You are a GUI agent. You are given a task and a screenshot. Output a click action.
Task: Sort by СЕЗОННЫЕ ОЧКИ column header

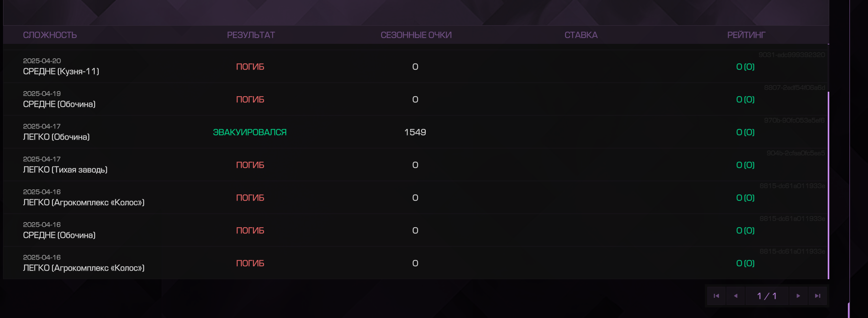pyautogui.click(x=416, y=35)
